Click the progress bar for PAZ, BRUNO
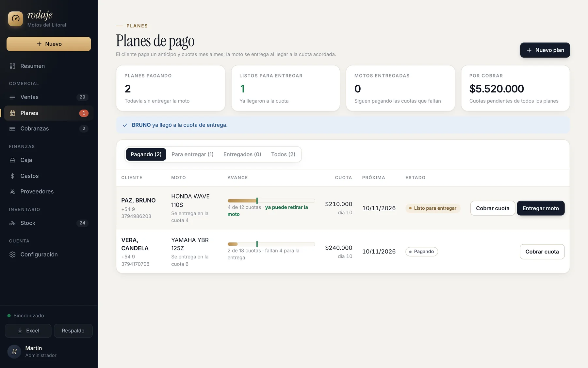 pyautogui.click(x=271, y=201)
